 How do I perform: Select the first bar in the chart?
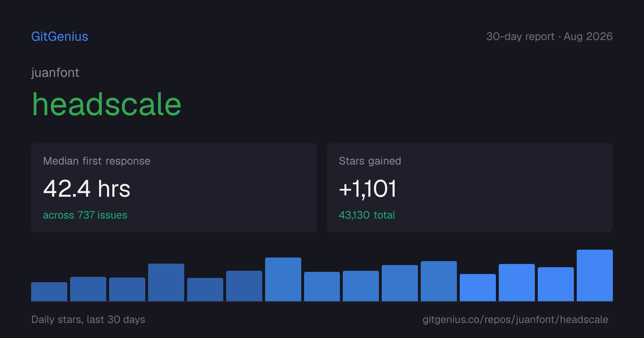pyautogui.click(x=49, y=292)
